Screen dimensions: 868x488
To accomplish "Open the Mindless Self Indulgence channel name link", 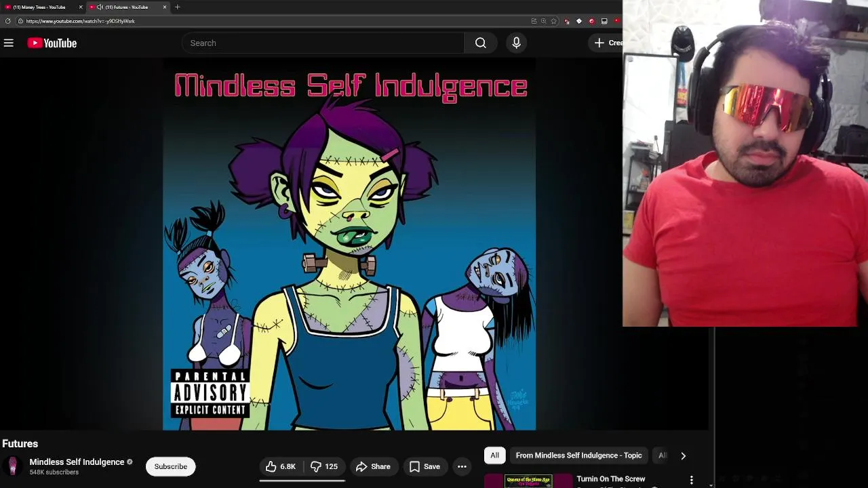I will pos(77,462).
